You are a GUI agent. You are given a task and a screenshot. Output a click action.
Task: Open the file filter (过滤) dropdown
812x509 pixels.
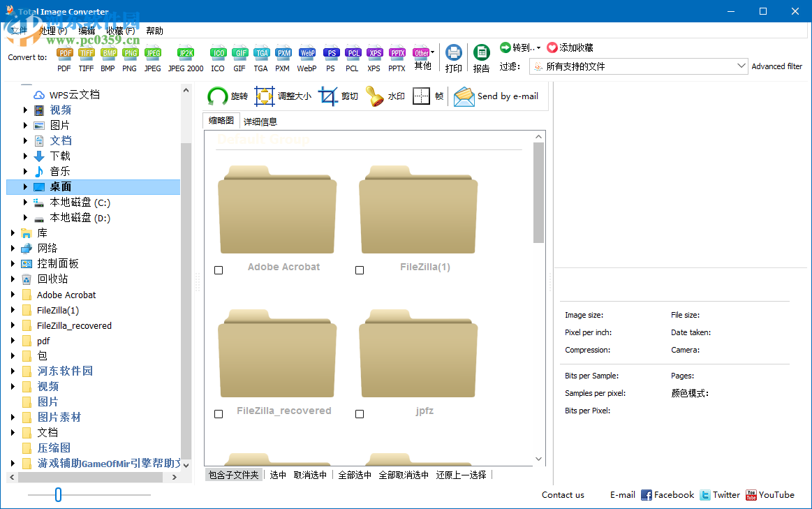click(741, 66)
